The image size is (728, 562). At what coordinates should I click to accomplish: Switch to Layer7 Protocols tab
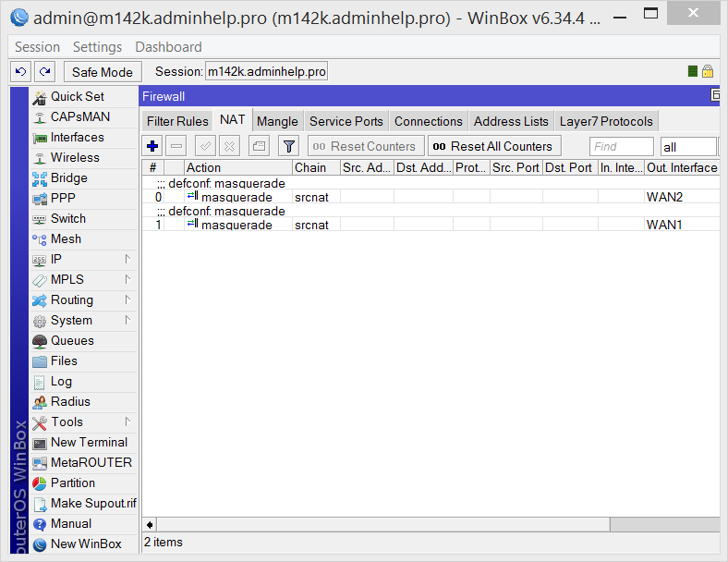point(606,121)
